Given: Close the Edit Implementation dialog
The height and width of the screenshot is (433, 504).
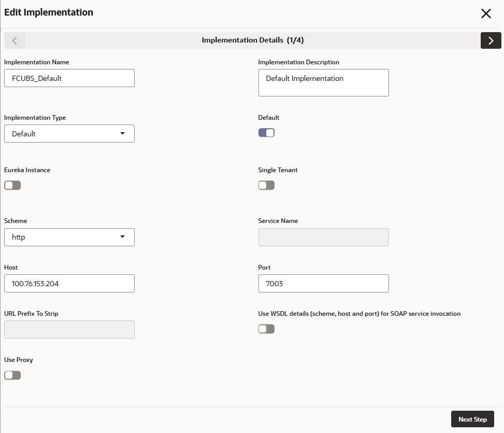Looking at the screenshot, I should coord(486,14).
